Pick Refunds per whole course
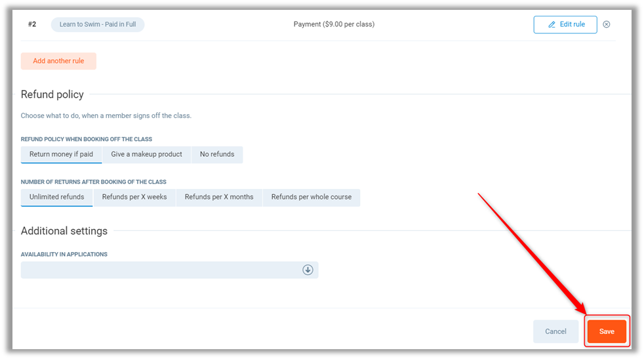 (x=312, y=197)
